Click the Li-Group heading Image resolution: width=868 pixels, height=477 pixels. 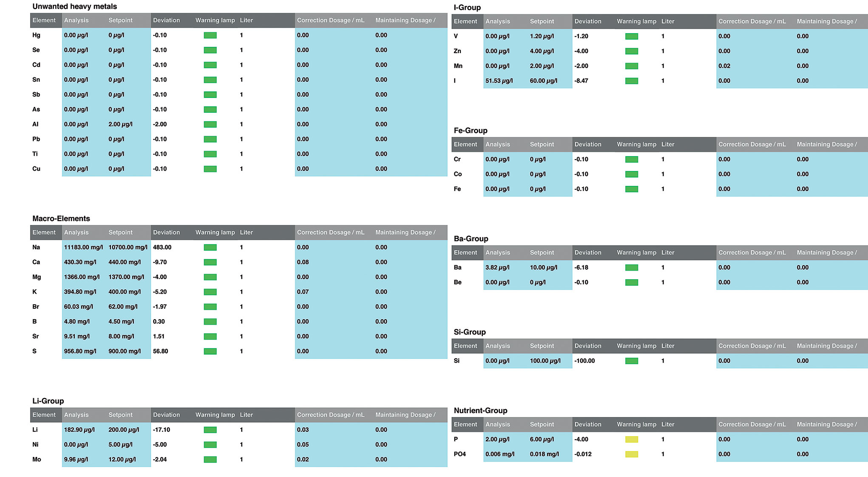[48, 401]
